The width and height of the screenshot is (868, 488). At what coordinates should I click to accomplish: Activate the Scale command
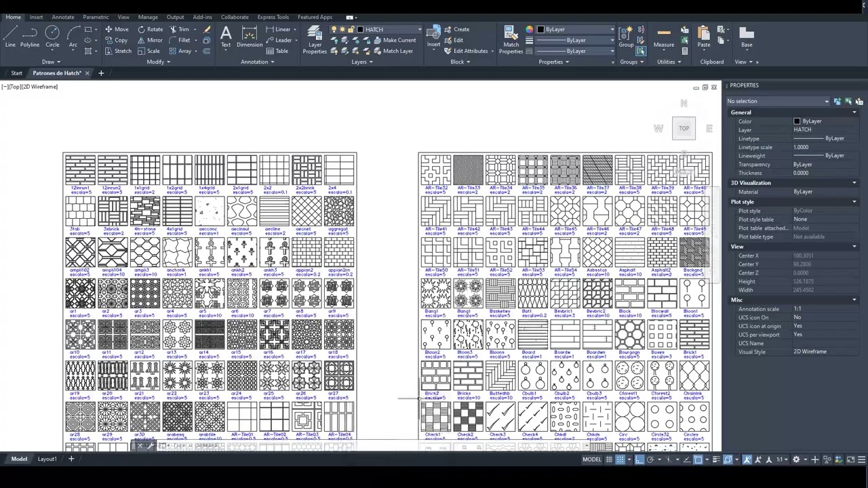pos(149,51)
